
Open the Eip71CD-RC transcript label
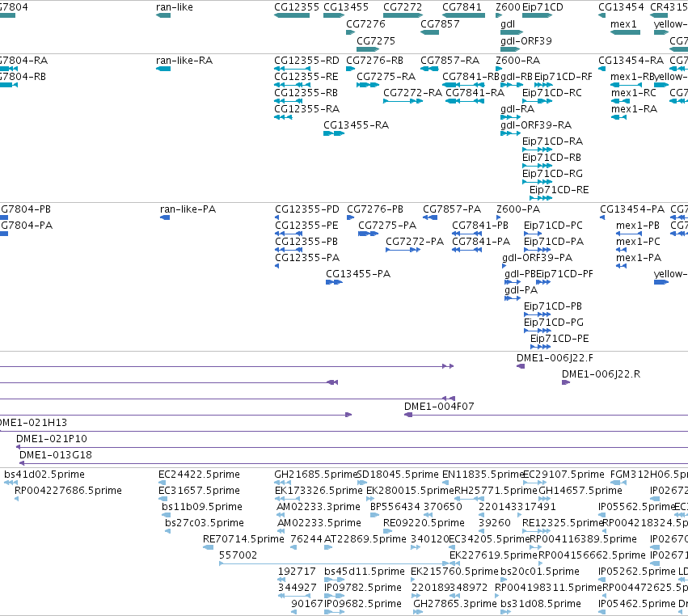click(552, 93)
